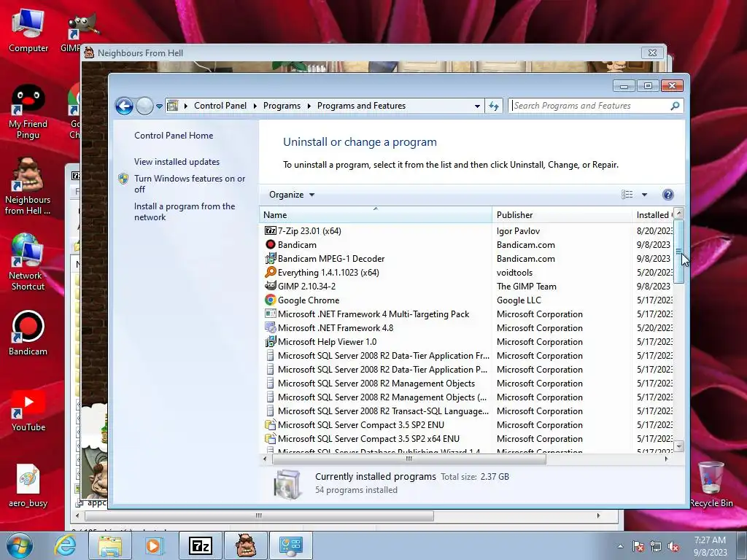Viewport: 747px width, 560px height.
Task: Open the aero_busy file on desktop
Action: click(x=28, y=486)
